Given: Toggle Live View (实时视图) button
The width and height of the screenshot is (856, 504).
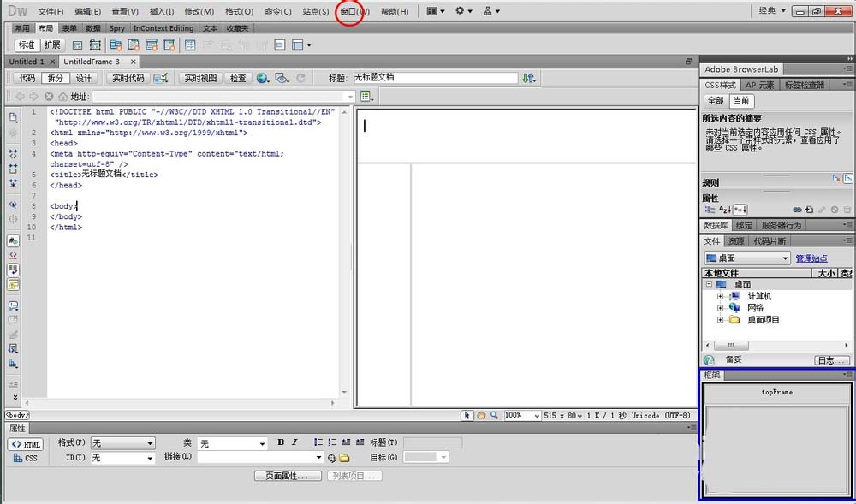Looking at the screenshot, I should (200, 78).
